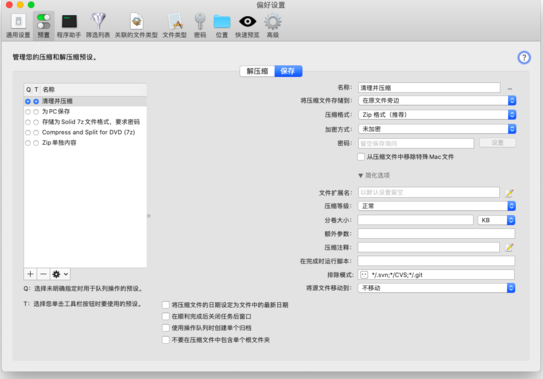This screenshot has height=379, width=543.
Task: Set Q radio for Zip 单独内容 preset
Action: (28, 143)
